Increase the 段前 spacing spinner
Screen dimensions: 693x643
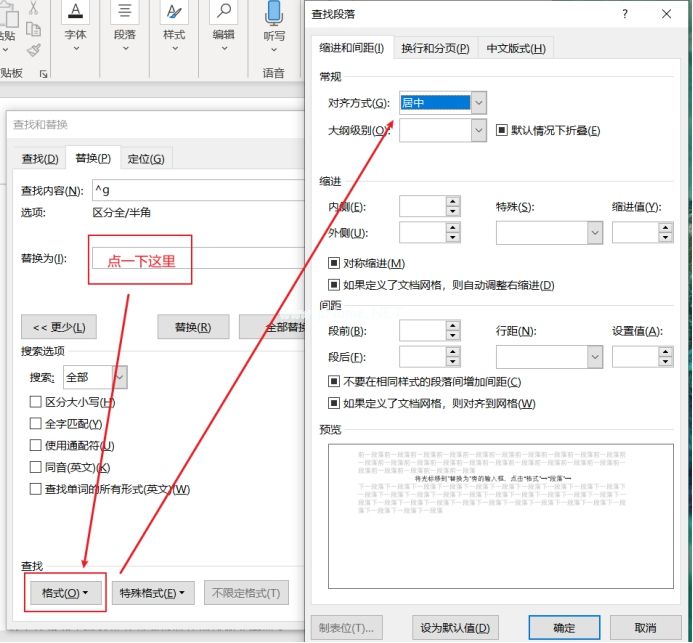(453, 324)
